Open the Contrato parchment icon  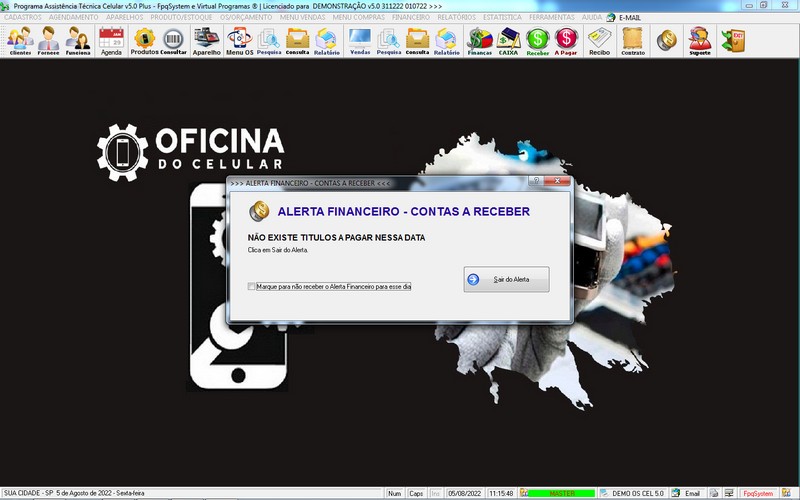click(x=633, y=41)
